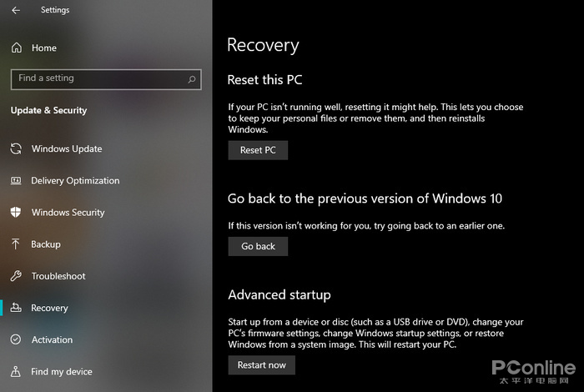Click the Home text label
Screen dimensions: 584x392
click(44, 48)
